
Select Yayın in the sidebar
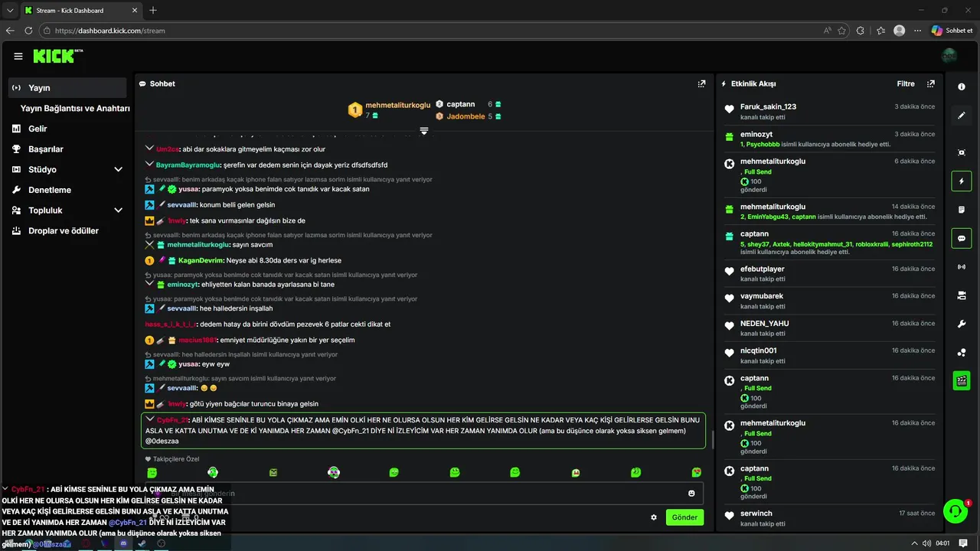click(68, 88)
